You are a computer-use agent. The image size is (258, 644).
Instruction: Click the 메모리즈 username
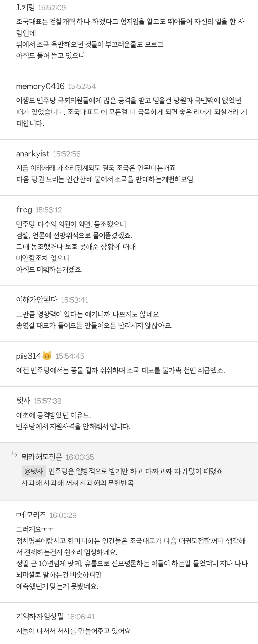[x=31, y=515]
